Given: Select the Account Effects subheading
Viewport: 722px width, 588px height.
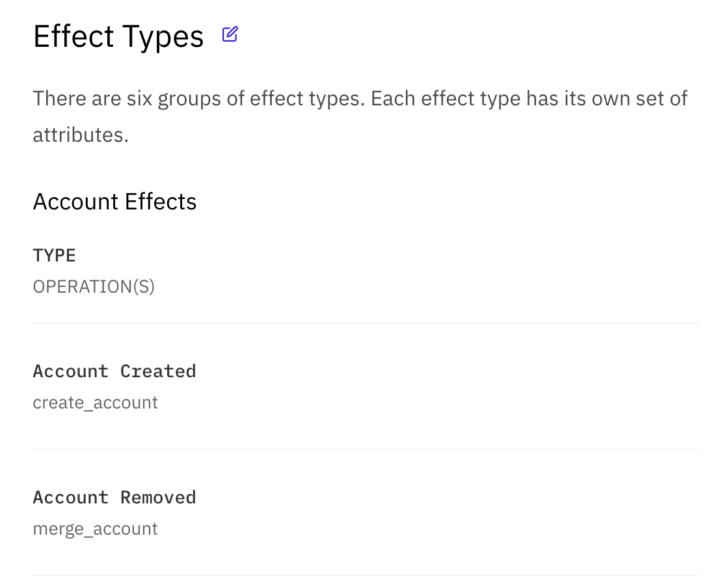Looking at the screenshot, I should point(114,202).
